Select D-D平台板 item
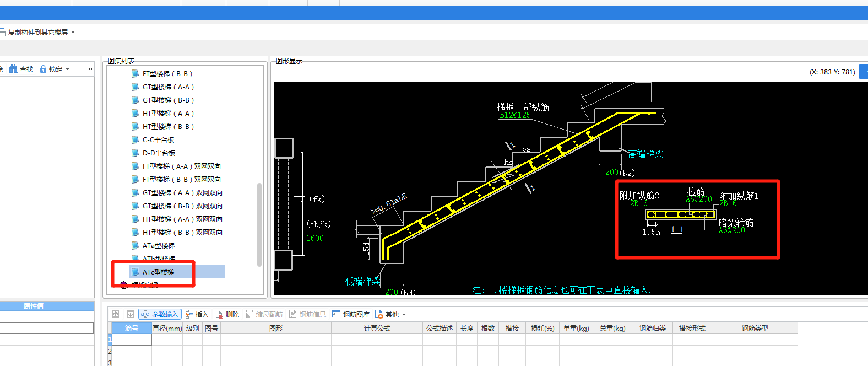The image size is (868, 366). 159,153
